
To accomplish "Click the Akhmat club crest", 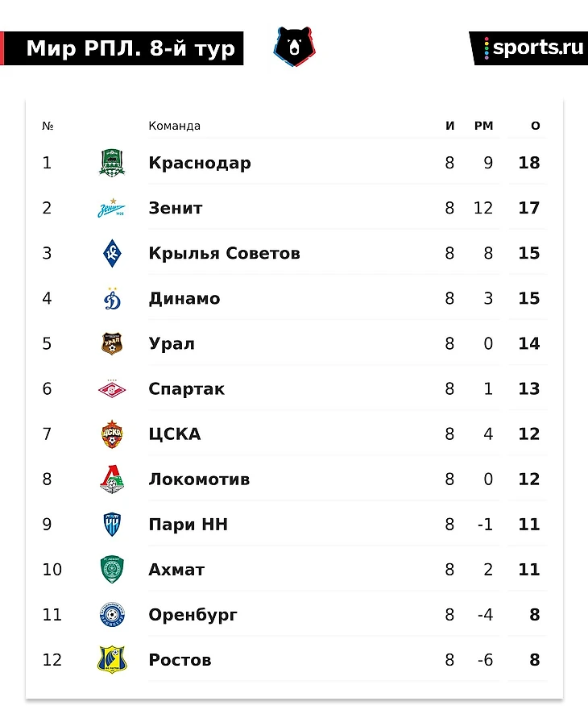I will tap(112, 570).
